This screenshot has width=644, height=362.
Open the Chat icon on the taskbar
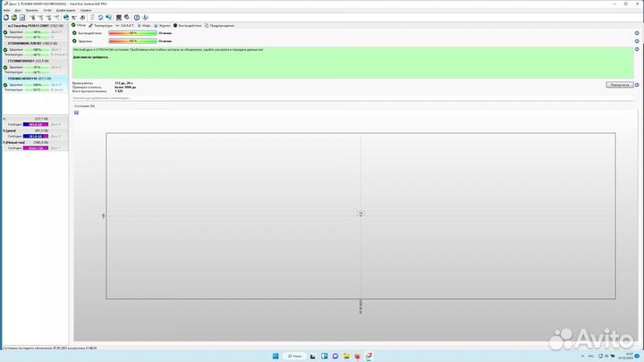coord(335,356)
